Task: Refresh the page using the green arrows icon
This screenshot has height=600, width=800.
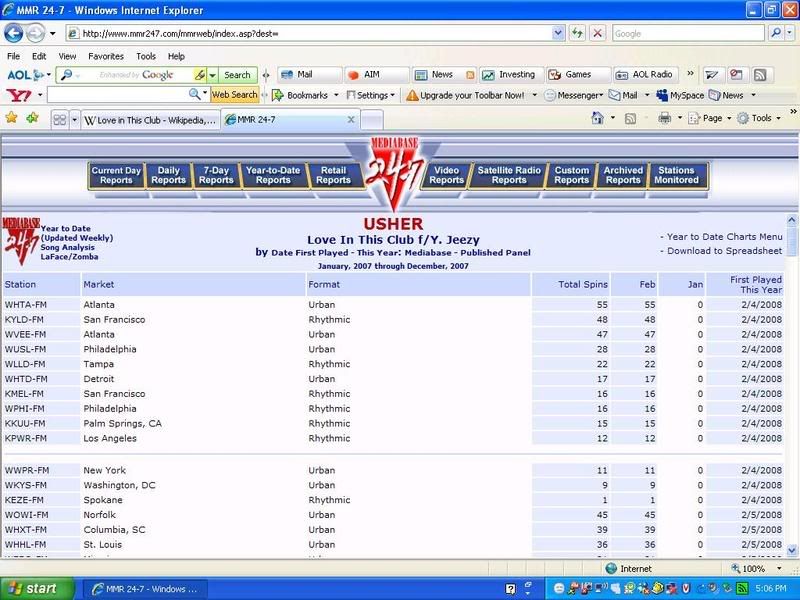Action: (577, 34)
